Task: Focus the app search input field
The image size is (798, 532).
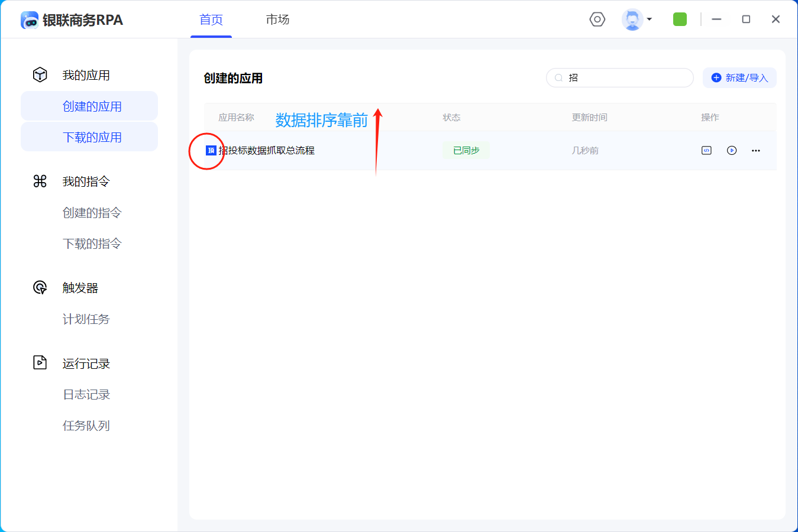Action: pyautogui.click(x=627, y=78)
